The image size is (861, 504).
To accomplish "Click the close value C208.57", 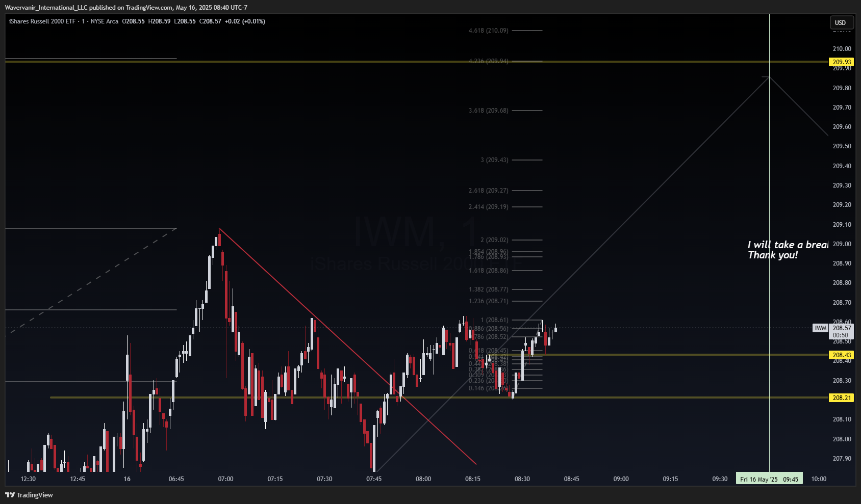I will pyautogui.click(x=210, y=21).
